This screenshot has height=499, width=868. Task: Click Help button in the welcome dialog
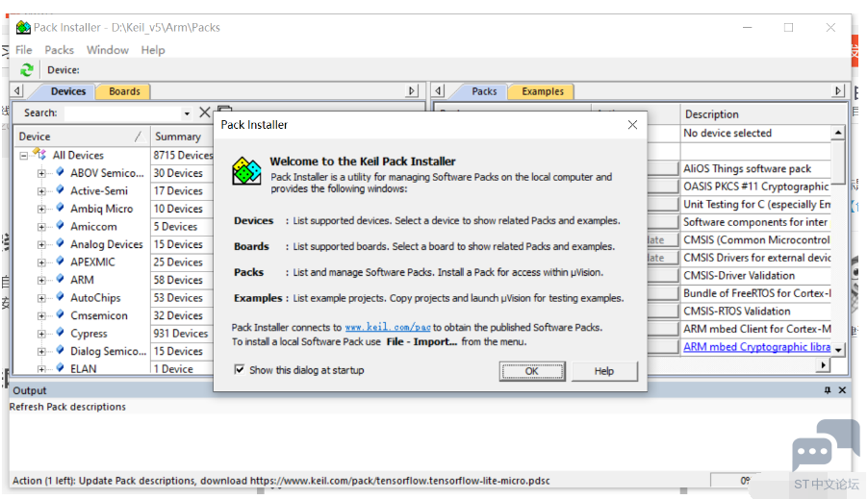(x=604, y=371)
